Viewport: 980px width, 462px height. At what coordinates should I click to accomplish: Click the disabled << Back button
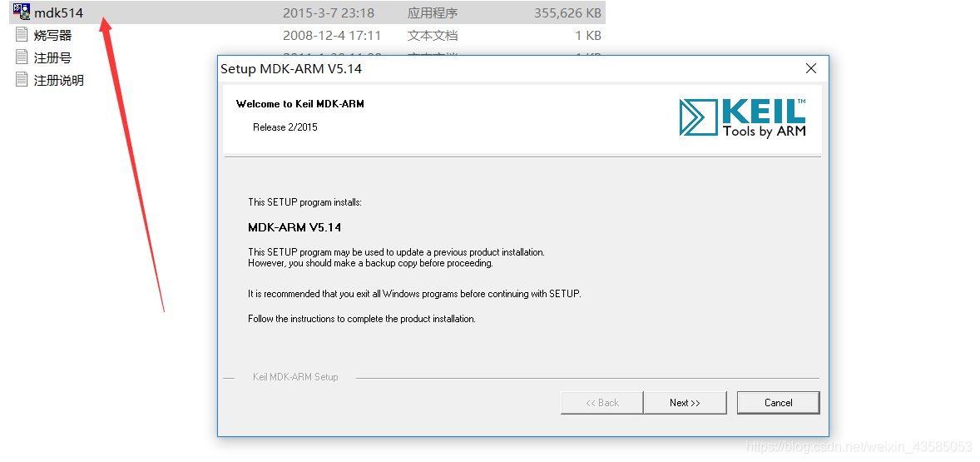tap(601, 403)
